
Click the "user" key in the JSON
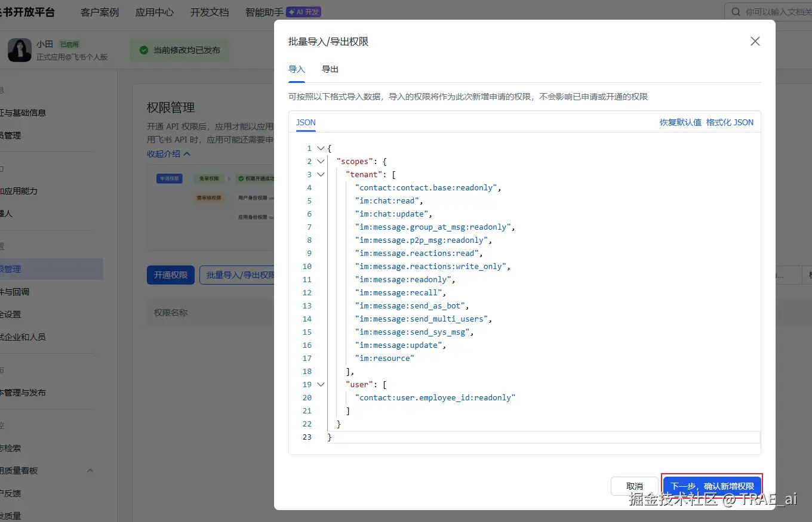click(x=359, y=385)
